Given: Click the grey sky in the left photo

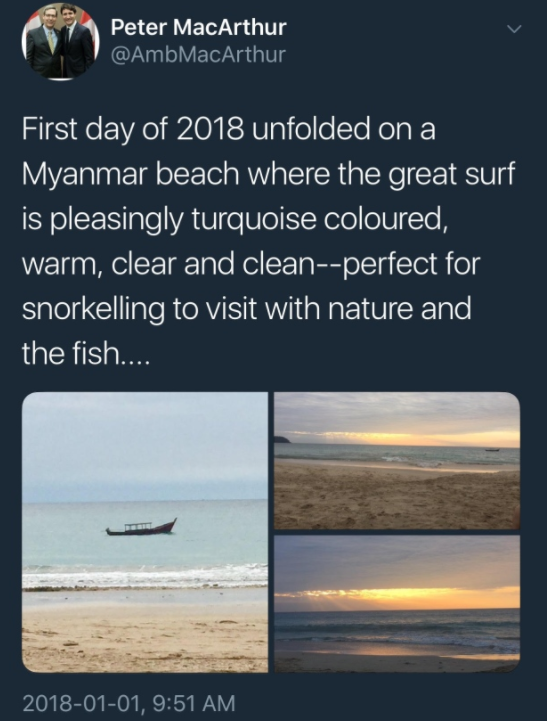Looking at the screenshot, I should tap(145, 441).
